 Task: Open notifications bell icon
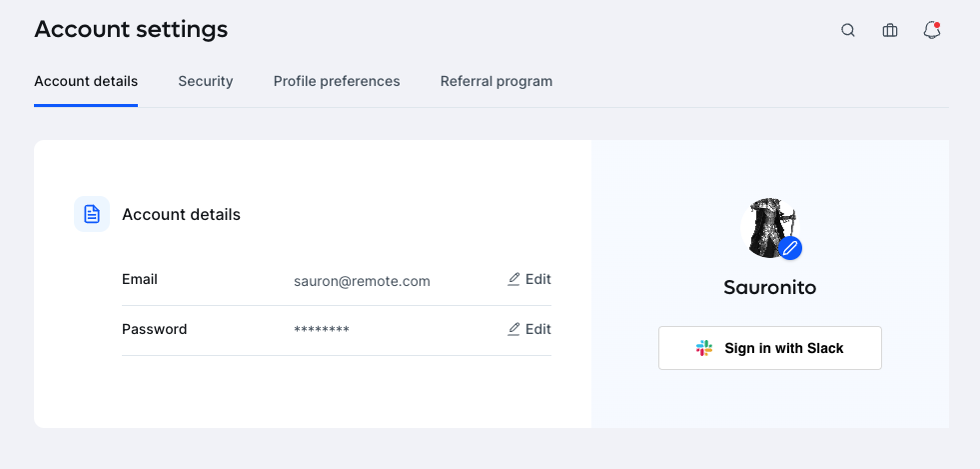point(932,30)
